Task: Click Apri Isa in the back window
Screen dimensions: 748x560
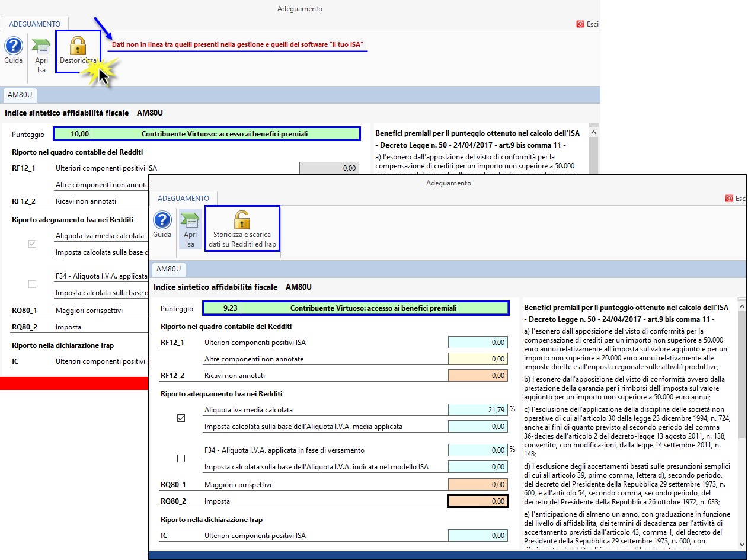Action: [41, 56]
